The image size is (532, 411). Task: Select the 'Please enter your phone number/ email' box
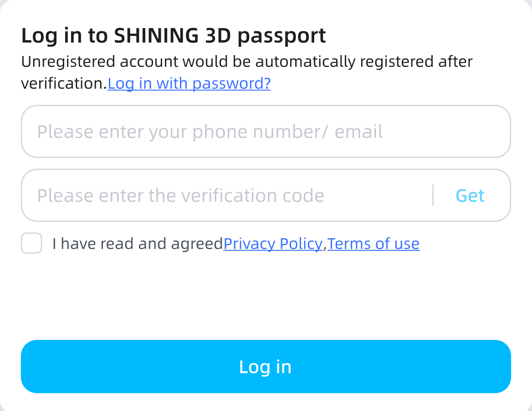click(x=266, y=132)
